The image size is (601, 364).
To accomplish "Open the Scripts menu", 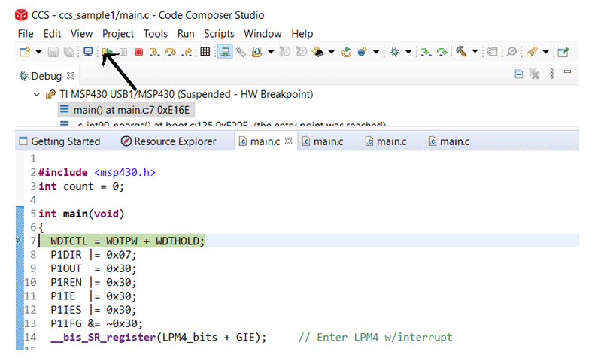I will click(x=219, y=33).
